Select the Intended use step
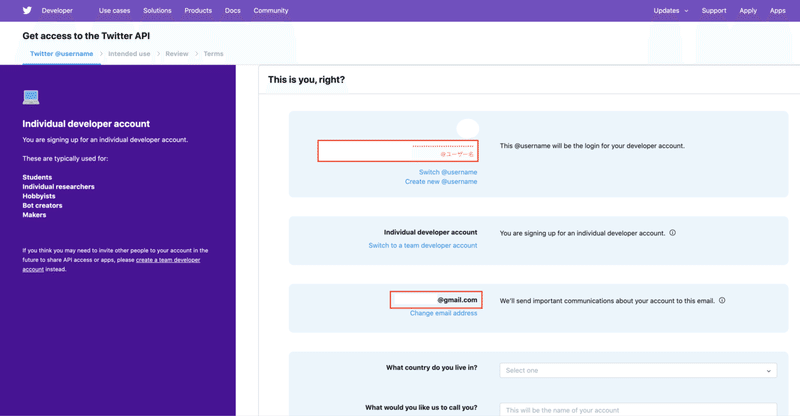Image resolution: width=800 pixels, height=416 pixels. [129, 54]
